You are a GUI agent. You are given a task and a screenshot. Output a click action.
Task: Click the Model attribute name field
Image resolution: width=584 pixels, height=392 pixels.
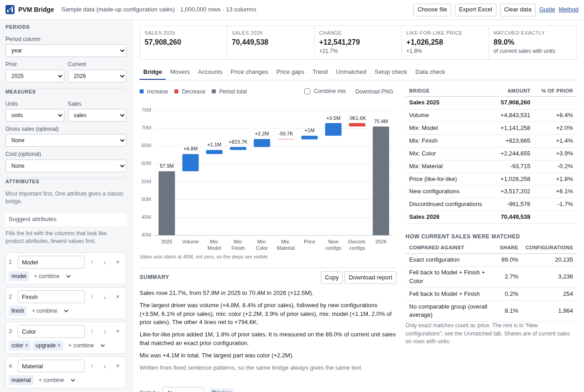(51, 262)
